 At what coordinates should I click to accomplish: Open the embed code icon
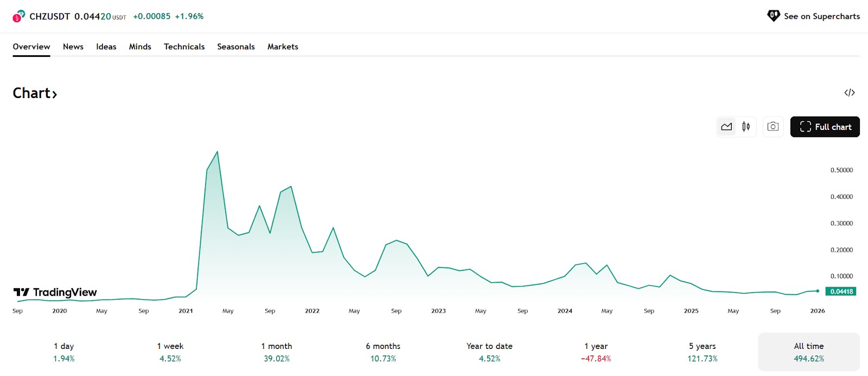coord(850,93)
